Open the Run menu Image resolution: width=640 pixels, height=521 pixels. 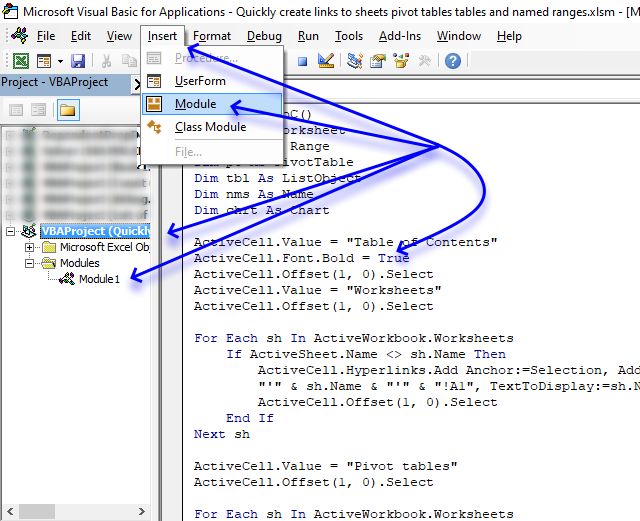[308, 36]
